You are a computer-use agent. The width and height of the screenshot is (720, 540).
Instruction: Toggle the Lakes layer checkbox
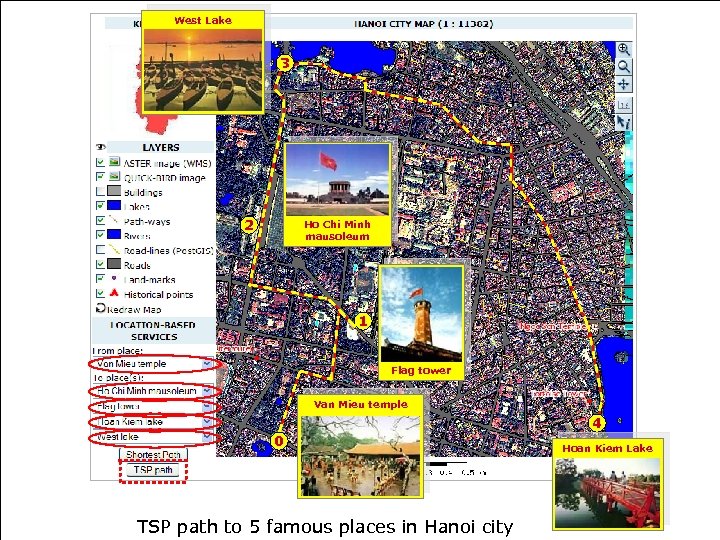pos(100,206)
